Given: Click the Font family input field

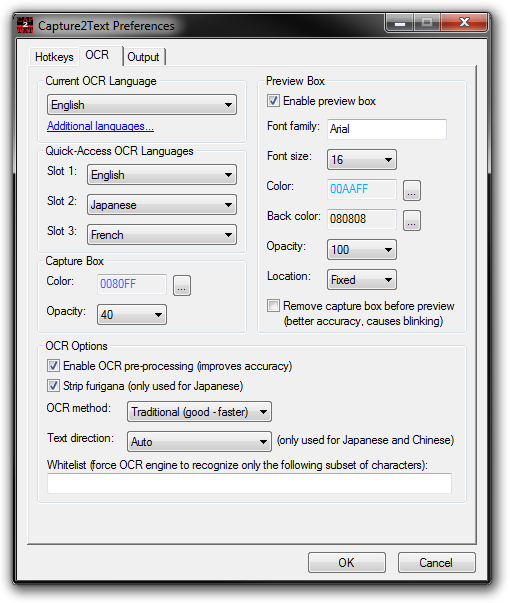Looking at the screenshot, I should (387, 129).
